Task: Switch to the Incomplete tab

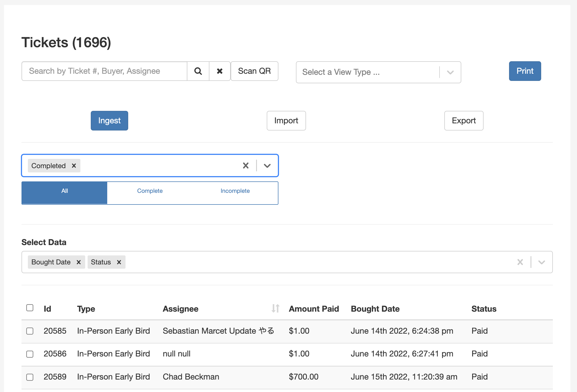Action: point(235,191)
